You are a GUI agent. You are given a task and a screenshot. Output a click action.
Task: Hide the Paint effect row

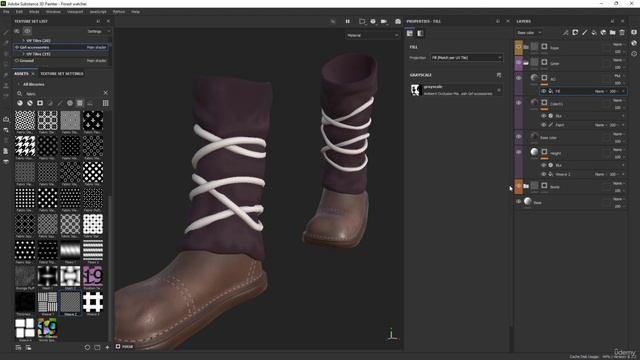[x=543, y=125]
